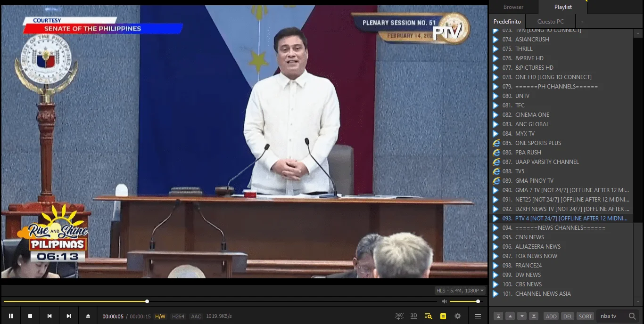This screenshot has height=324, width=644.
Task: Move item to bottom of playlist
Action: tap(534, 316)
